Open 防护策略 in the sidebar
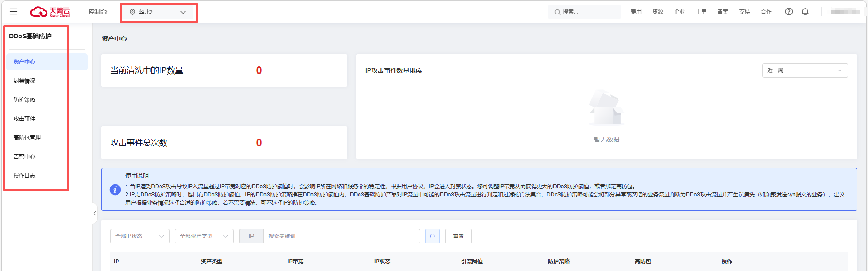The width and height of the screenshot is (868, 271). pyautogui.click(x=24, y=100)
